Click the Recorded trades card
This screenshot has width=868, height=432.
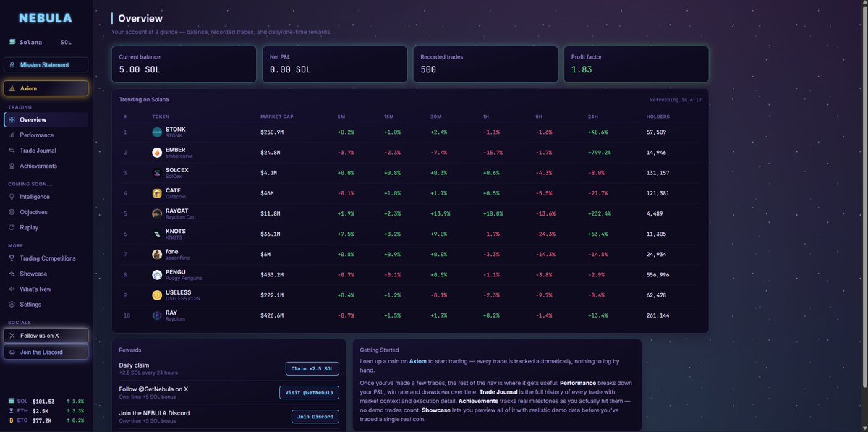click(x=485, y=64)
